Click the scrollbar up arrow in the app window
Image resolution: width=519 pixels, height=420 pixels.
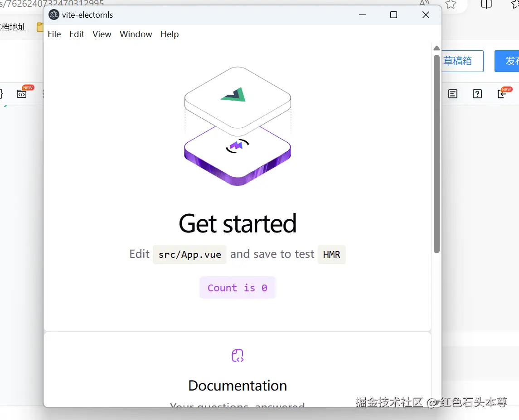pos(437,48)
